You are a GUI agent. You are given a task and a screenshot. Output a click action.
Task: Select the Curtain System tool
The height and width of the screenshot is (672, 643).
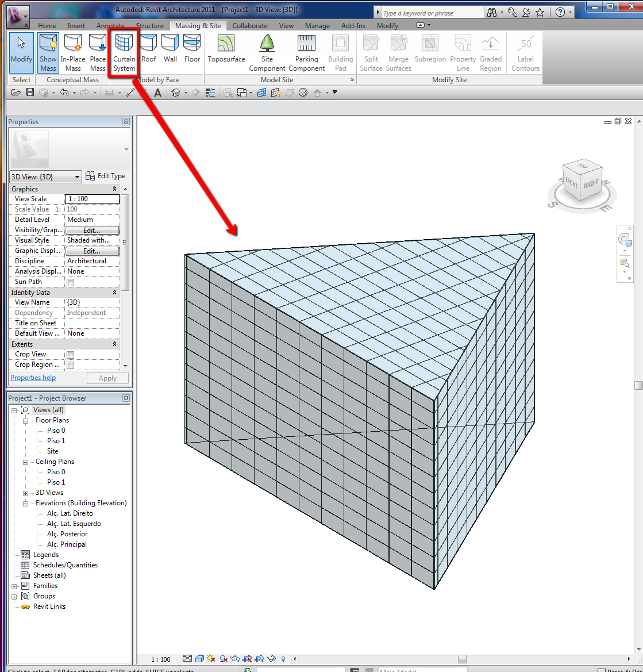coord(124,52)
